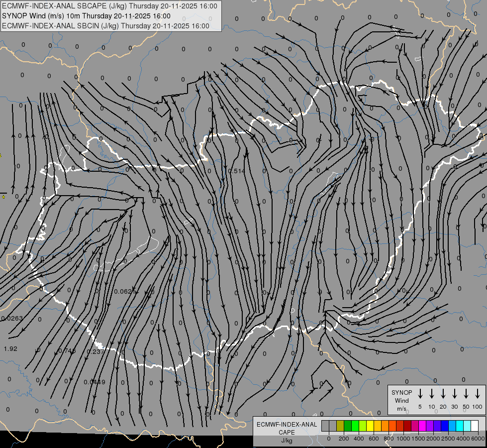Click the 800 tick label in CAPE legend
The image size is (487, 448).
coord(389,439)
